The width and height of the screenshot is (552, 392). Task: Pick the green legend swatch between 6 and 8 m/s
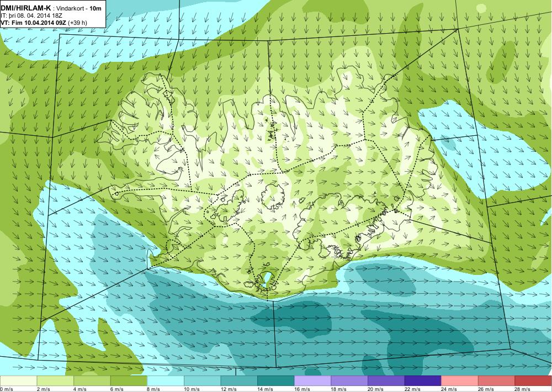click(129, 381)
